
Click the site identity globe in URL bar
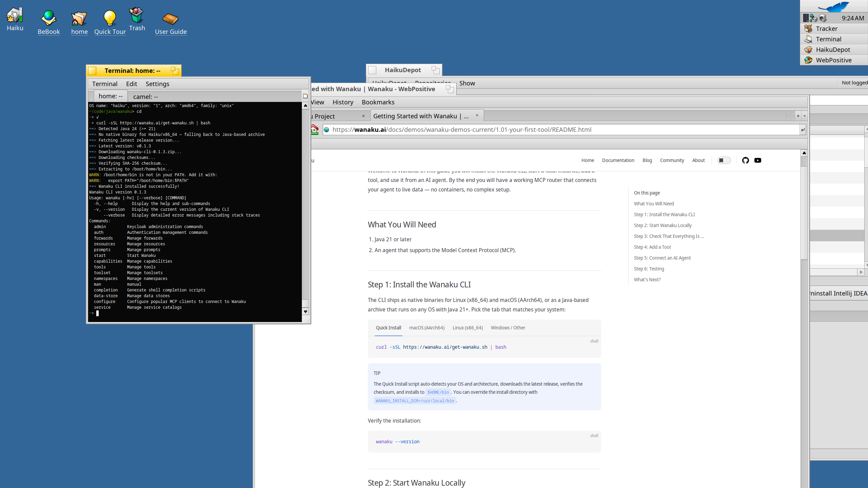point(327,129)
